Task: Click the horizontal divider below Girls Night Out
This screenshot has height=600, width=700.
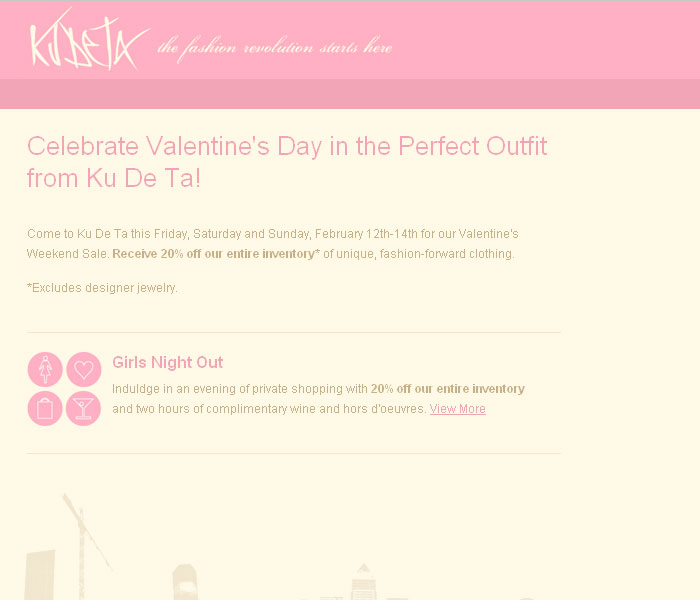Action: (x=294, y=454)
